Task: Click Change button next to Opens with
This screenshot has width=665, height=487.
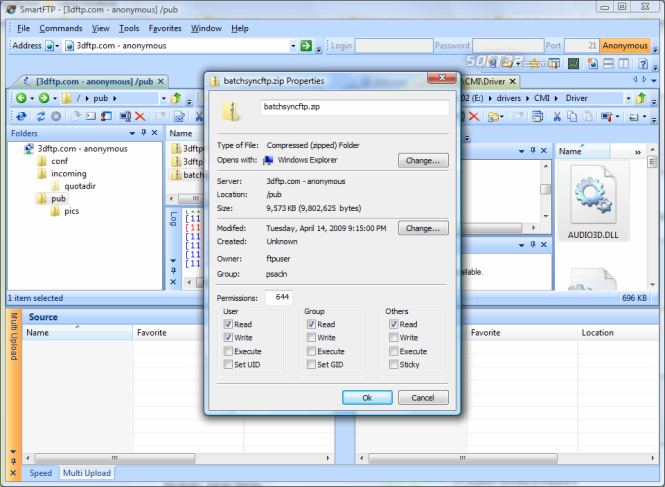Action: point(423,160)
